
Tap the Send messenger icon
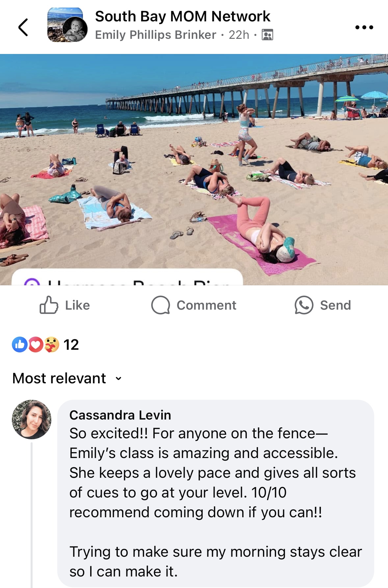pos(304,305)
